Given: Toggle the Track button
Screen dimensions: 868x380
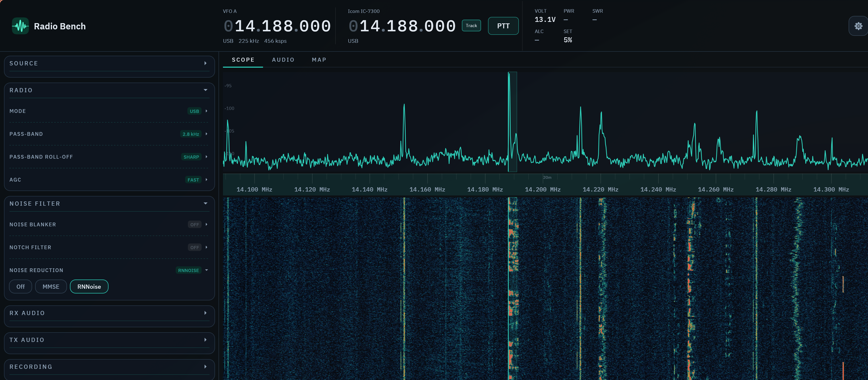Looking at the screenshot, I should pyautogui.click(x=471, y=26).
